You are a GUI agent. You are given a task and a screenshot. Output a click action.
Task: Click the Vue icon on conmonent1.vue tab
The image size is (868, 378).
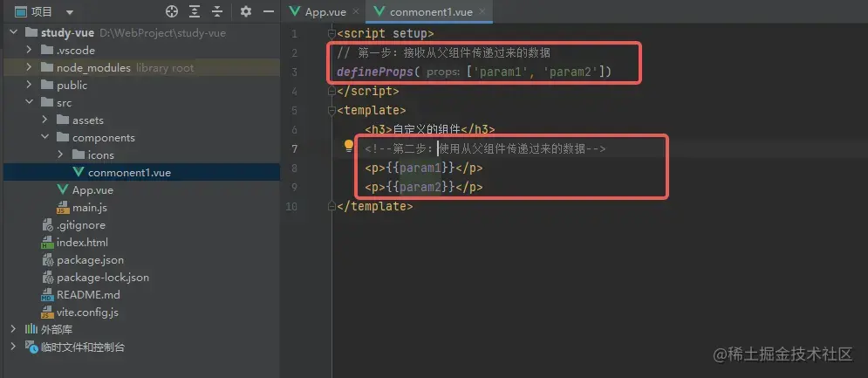point(379,11)
